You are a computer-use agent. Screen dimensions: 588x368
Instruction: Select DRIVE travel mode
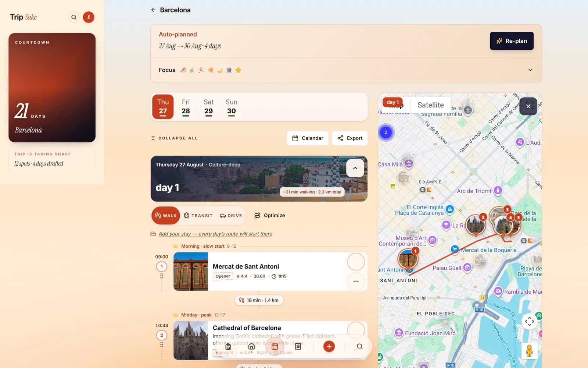pyautogui.click(x=231, y=216)
